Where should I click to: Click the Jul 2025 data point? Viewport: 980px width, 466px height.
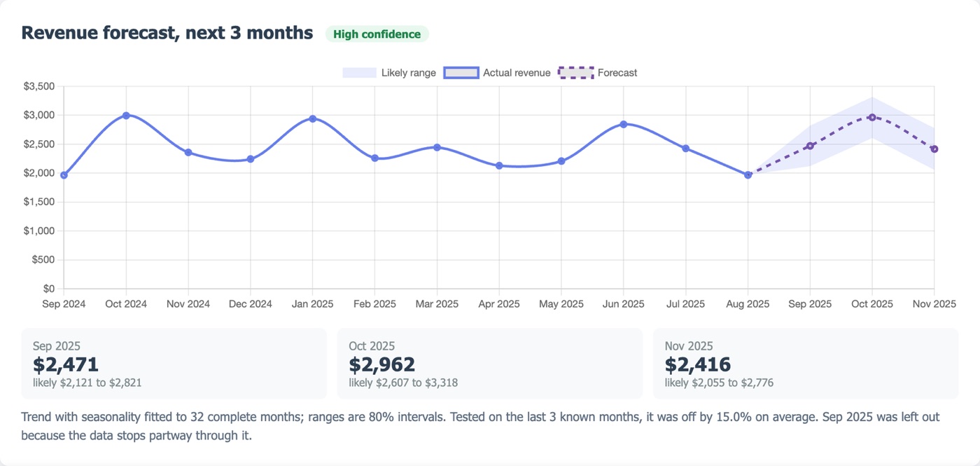(x=685, y=149)
